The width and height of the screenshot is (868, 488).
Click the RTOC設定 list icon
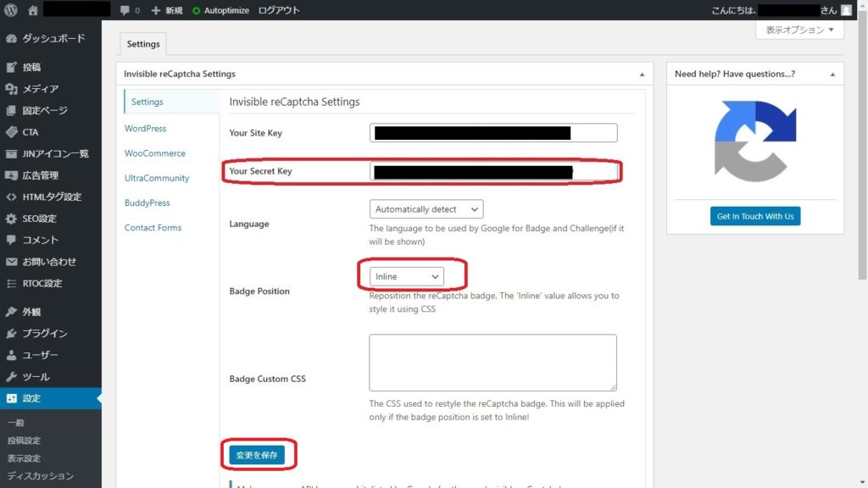click(11, 283)
